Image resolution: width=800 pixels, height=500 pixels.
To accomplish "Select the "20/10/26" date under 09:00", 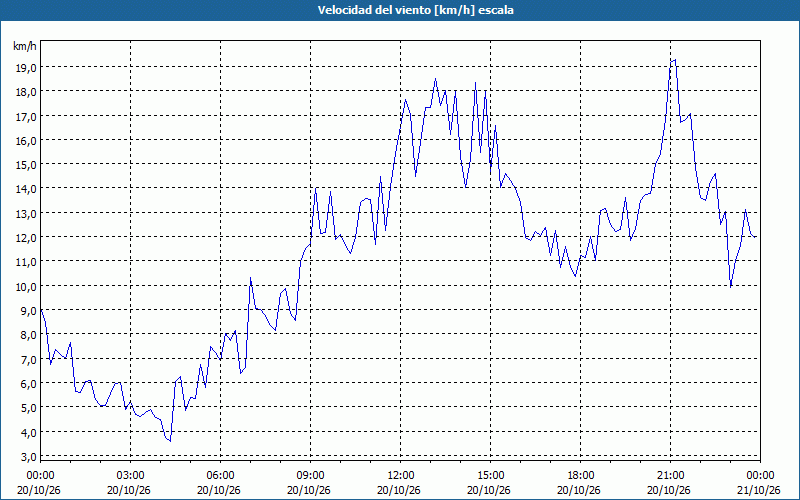I will pos(309,490).
